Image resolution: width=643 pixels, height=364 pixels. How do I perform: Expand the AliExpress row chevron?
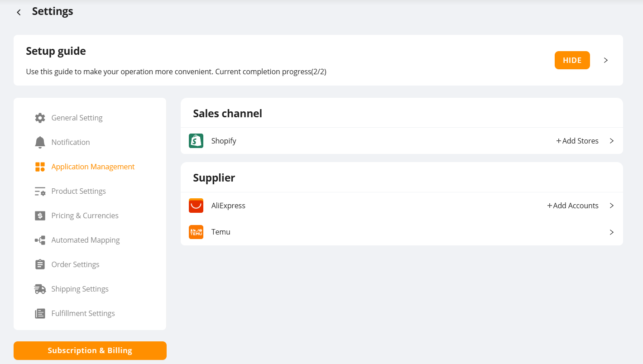(611, 206)
